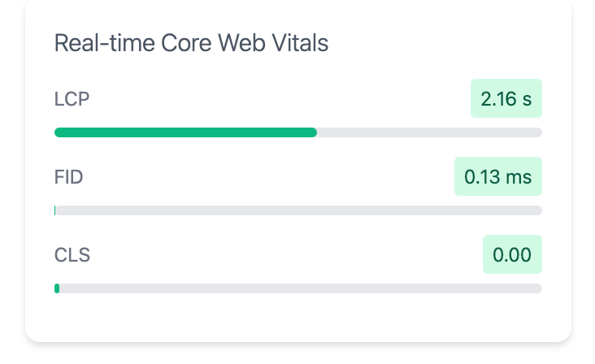The height and width of the screenshot is (364, 595).
Task: Click the gray unfilled part of LCP bar
Action: (x=429, y=132)
